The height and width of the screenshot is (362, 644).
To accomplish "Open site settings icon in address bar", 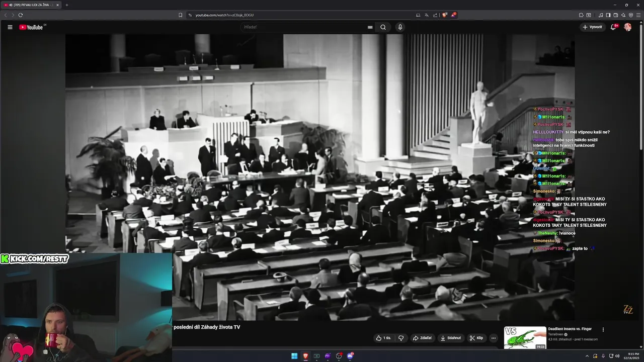I will point(190,15).
